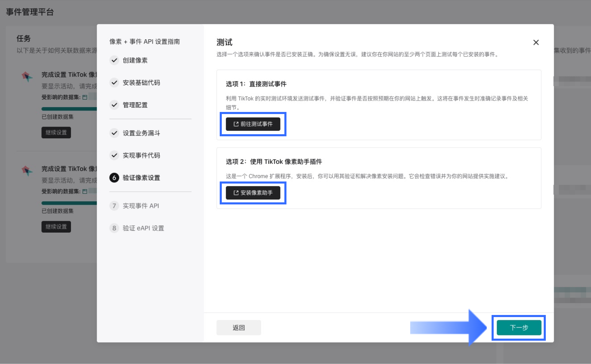Screen dimensions: 591x364
Task: Click the second task's green progress bar
Action: [69, 203]
